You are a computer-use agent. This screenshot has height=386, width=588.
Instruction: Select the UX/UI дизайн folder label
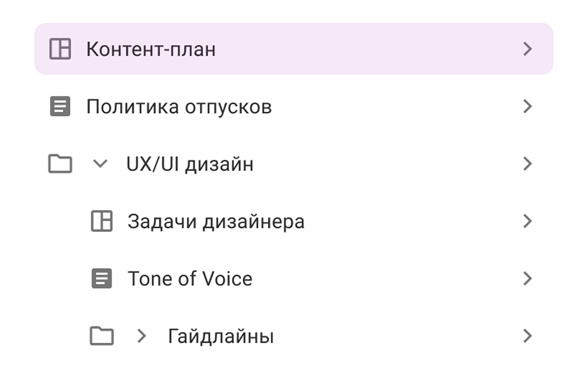click(190, 164)
